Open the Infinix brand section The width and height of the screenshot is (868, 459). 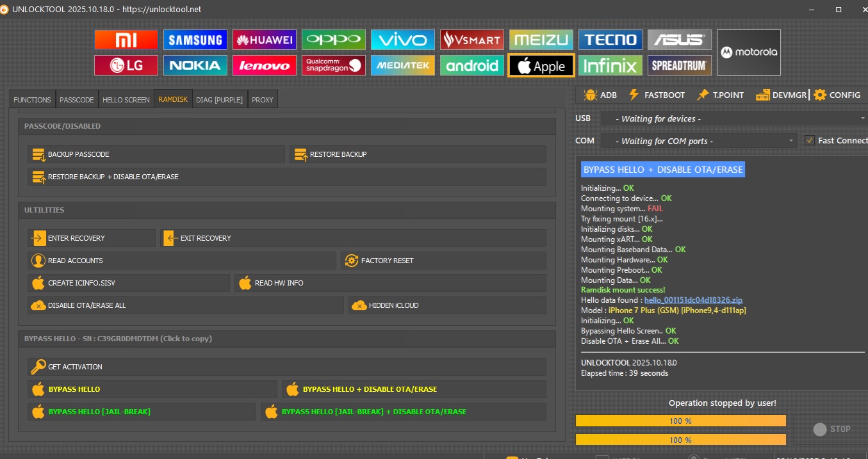pos(610,65)
